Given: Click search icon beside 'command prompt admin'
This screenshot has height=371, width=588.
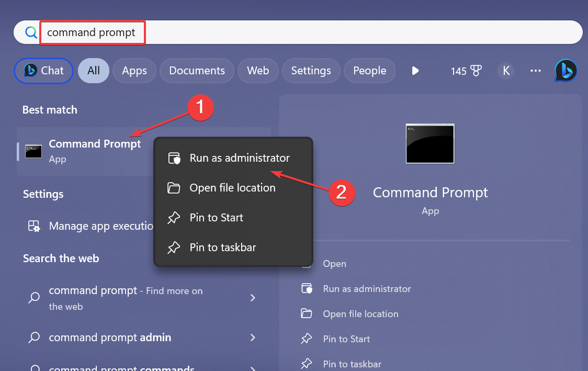Looking at the screenshot, I should 34,338.
